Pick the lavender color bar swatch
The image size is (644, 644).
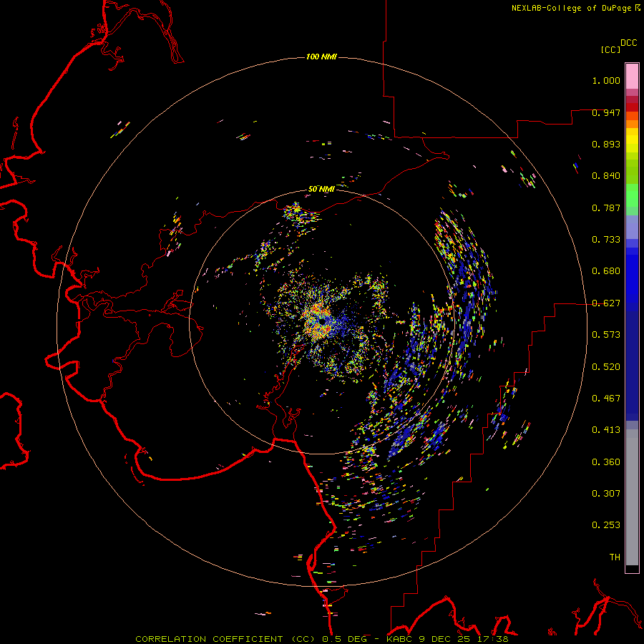pos(632,227)
